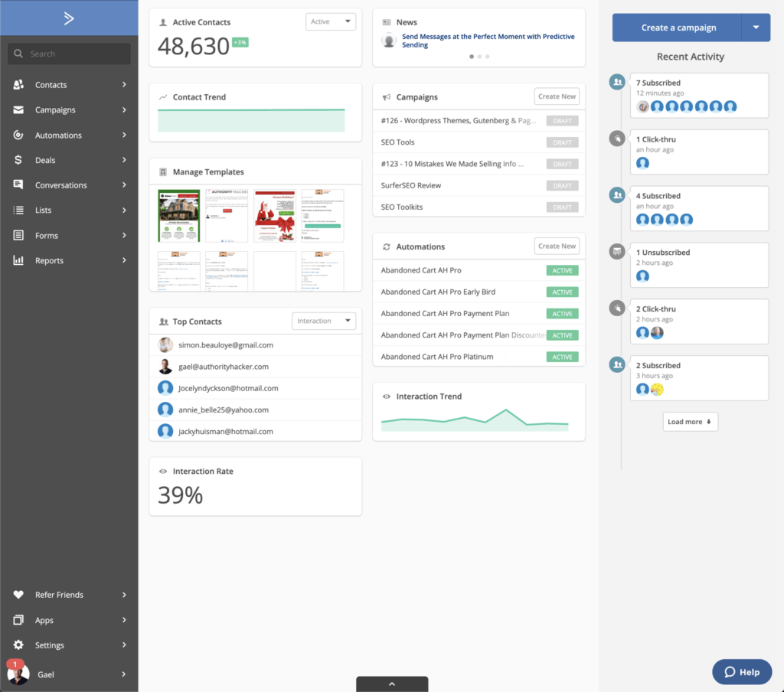Open the Reports bar chart icon
The image size is (784, 692).
click(18, 260)
